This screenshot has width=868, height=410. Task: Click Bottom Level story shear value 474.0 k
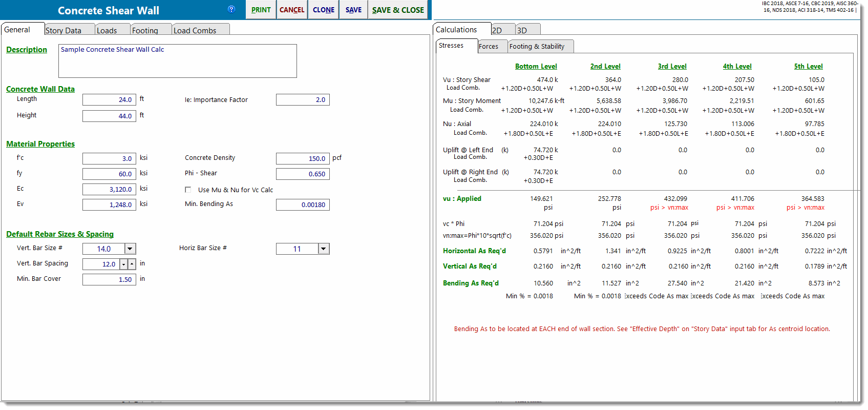pos(547,79)
